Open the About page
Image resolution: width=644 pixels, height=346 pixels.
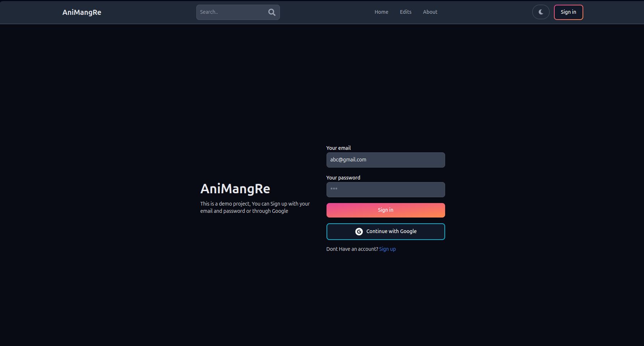tap(430, 12)
